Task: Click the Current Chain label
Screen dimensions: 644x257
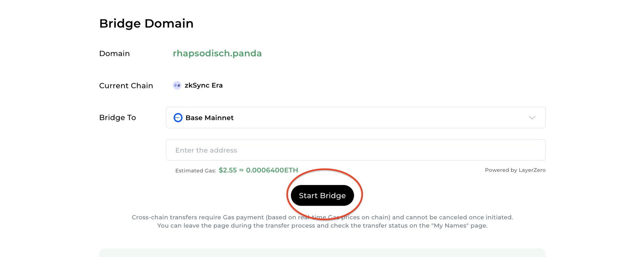Action: coord(126,86)
